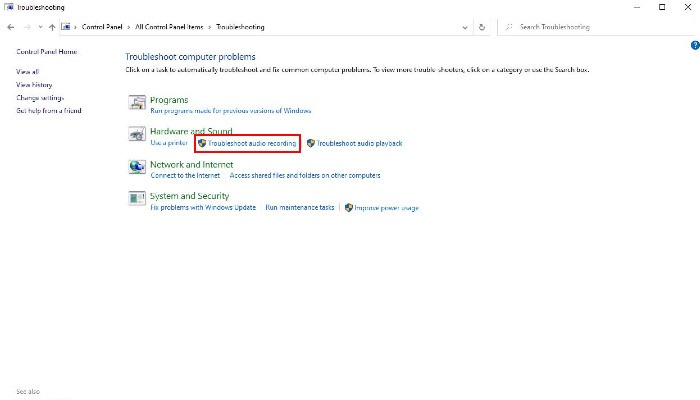Screen dimensions: 700x400
Task: Select Control Panel in the breadcrumb path
Action: [102, 27]
